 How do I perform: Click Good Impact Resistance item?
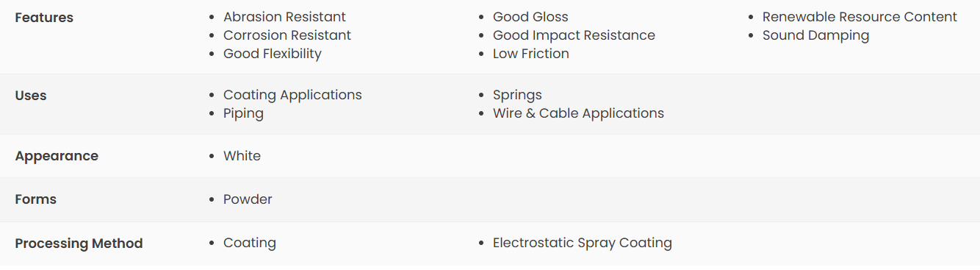coord(574,35)
